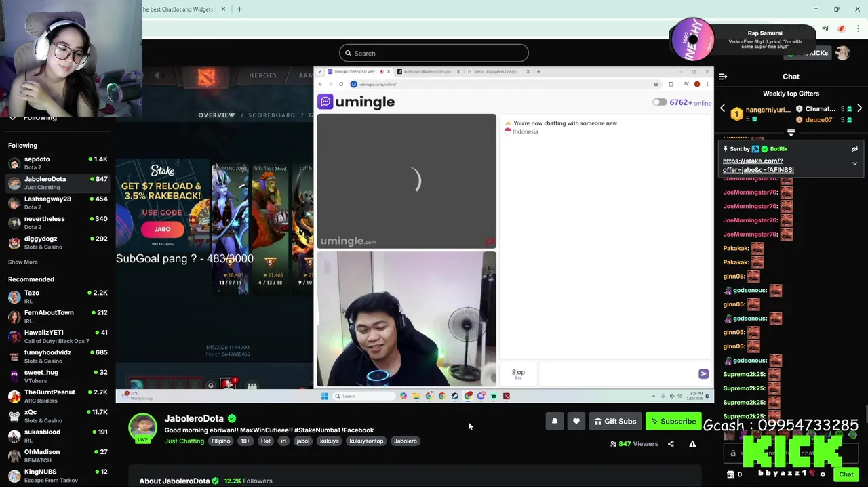Open the Rap Samurai now-playing widget
This screenshot has width=868, height=488.
coord(743,39)
